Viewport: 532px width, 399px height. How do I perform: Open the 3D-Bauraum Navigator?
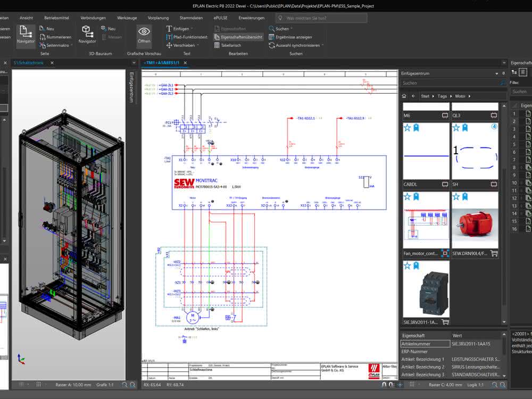pyautogui.click(x=87, y=35)
